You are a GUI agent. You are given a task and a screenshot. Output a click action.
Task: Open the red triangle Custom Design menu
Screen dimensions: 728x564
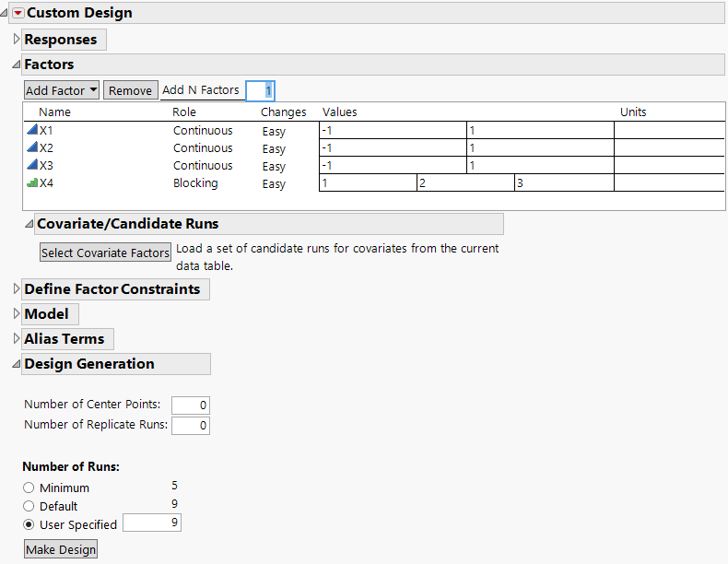[18, 13]
